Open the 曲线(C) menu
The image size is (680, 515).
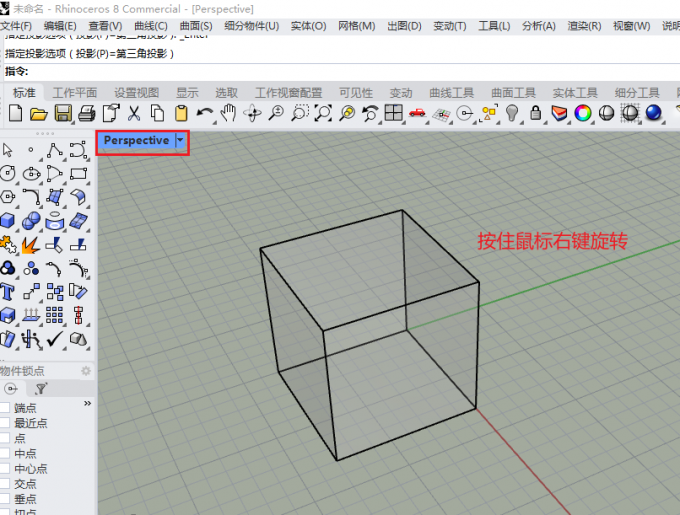pyautogui.click(x=151, y=26)
